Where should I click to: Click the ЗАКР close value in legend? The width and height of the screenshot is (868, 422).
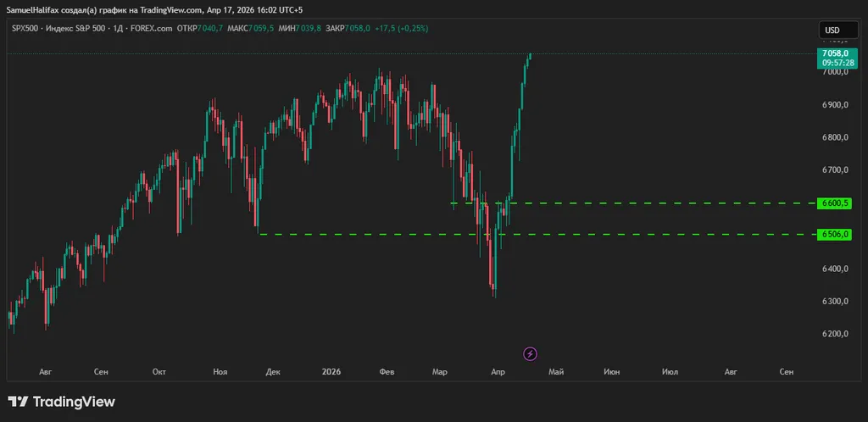(x=356, y=29)
